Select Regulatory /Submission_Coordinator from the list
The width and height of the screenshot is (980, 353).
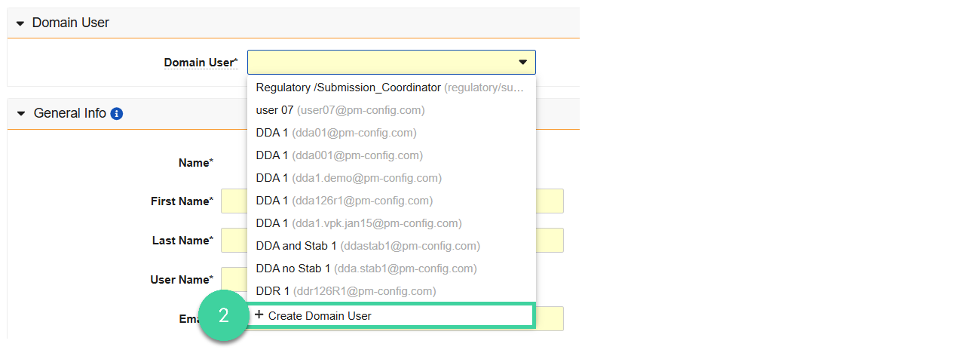tap(391, 87)
